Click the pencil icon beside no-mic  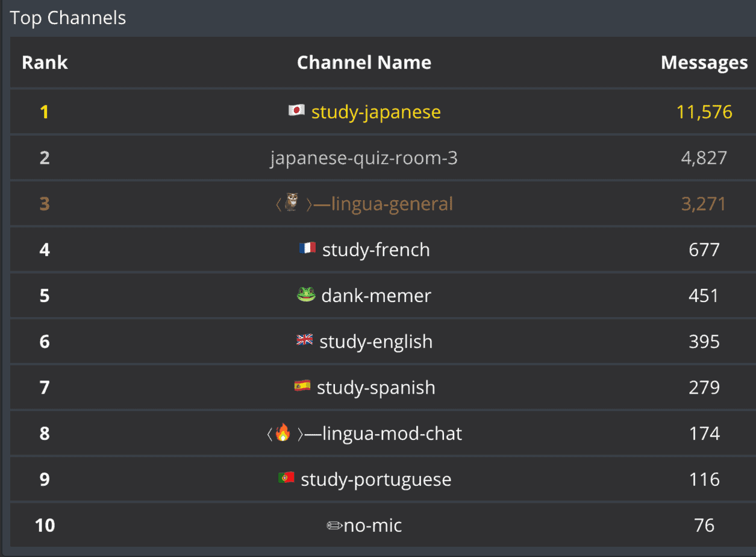click(x=334, y=526)
